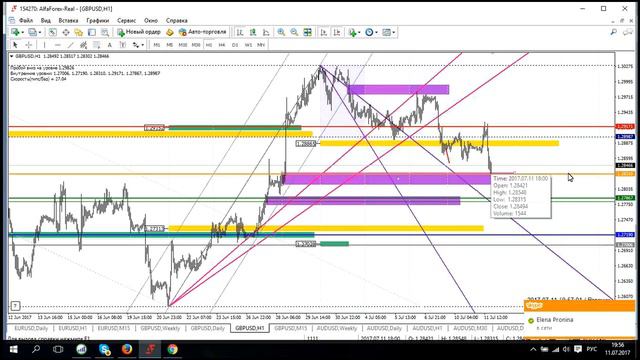The width and height of the screenshot is (640, 360).
Task: Open the new chart icon
Action: tap(15, 32)
